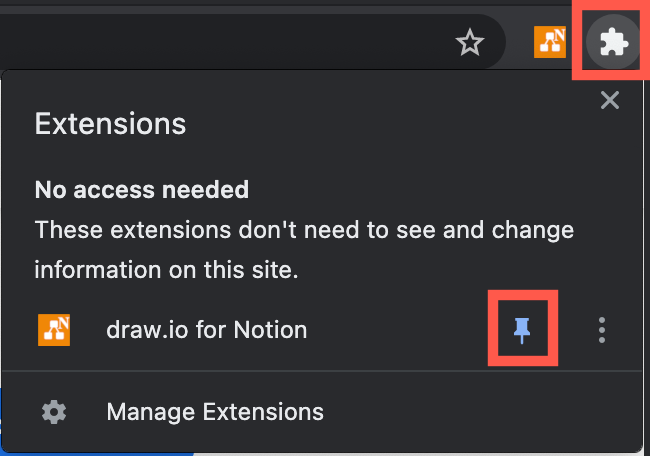Image resolution: width=650 pixels, height=456 pixels.
Task: Close the Extensions popup
Action: (609, 99)
